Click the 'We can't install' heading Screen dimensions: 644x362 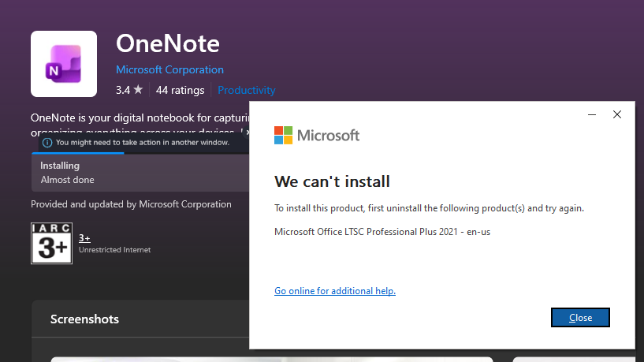pyautogui.click(x=332, y=181)
